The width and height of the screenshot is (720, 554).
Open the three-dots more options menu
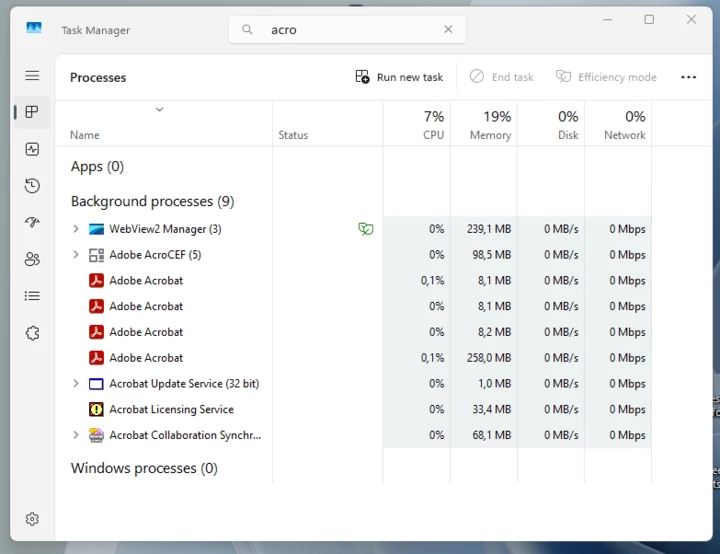(688, 77)
